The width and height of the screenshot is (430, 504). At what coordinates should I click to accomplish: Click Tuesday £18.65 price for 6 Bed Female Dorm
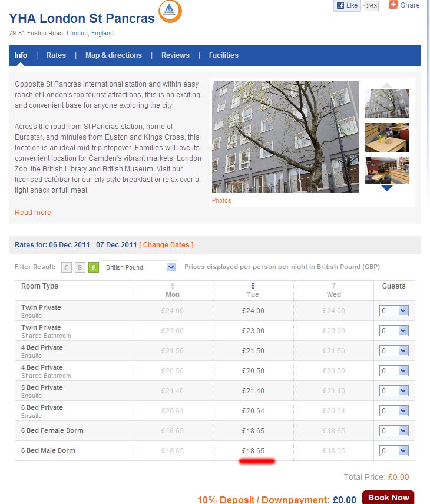(253, 431)
